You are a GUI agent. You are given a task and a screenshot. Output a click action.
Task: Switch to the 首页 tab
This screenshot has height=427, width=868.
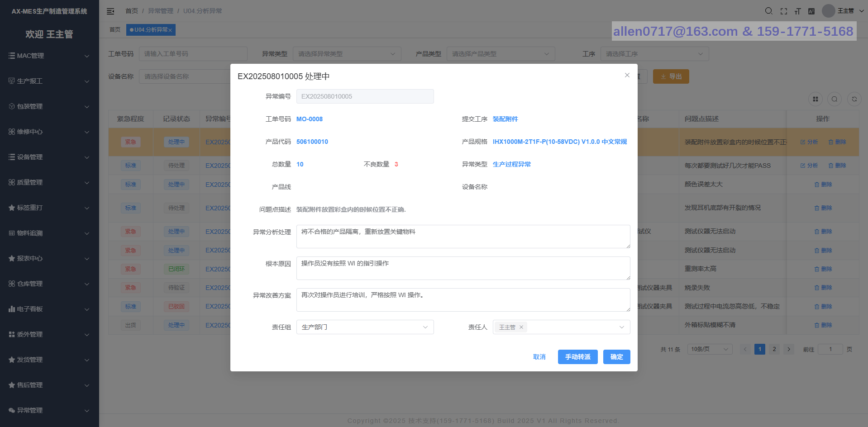[115, 30]
